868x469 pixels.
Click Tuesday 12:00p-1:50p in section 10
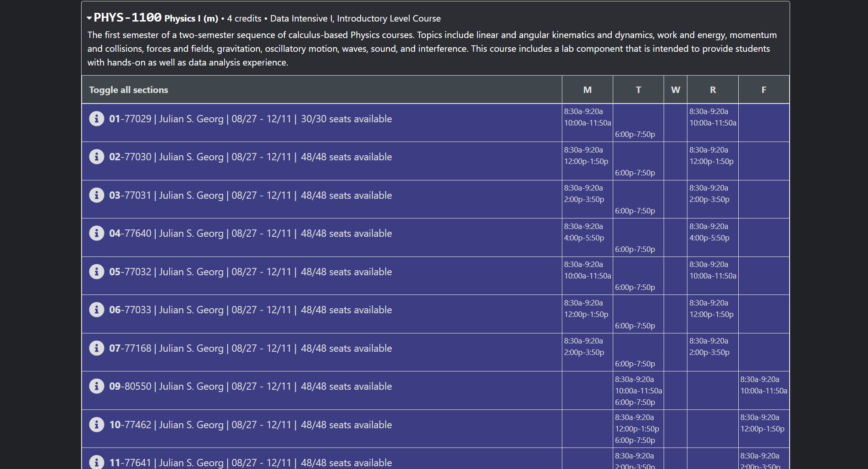pos(637,429)
